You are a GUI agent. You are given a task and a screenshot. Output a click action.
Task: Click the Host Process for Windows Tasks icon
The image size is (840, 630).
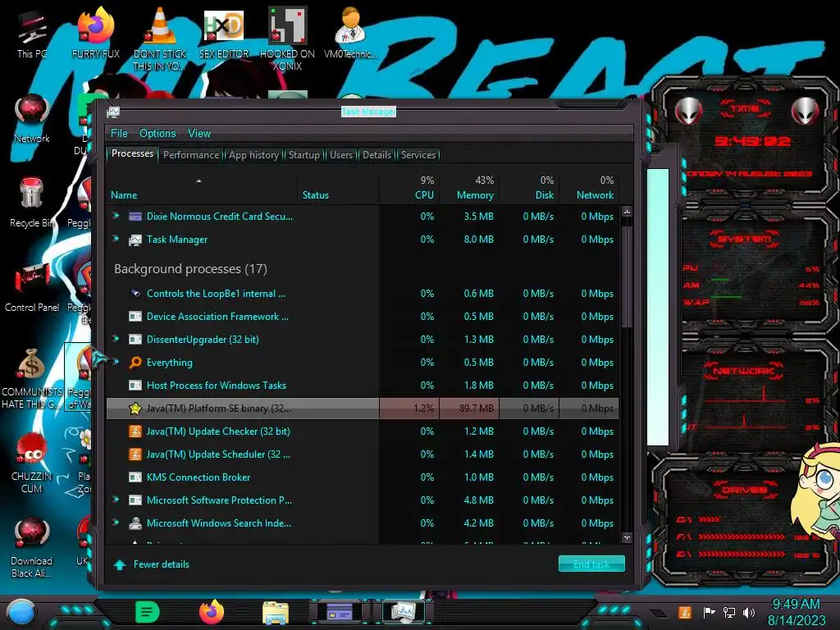135,386
